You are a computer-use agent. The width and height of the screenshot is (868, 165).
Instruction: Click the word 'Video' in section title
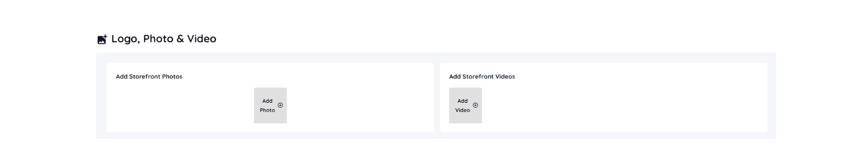(x=202, y=39)
